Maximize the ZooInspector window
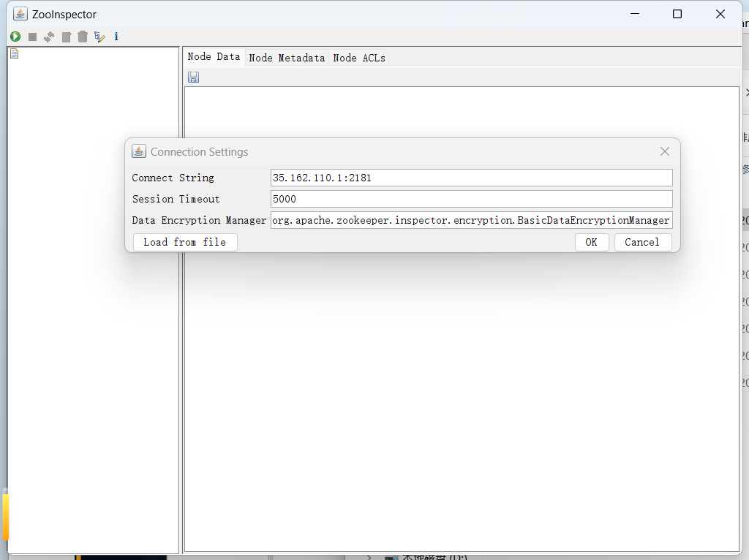The width and height of the screenshot is (749, 560). [x=677, y=14]
